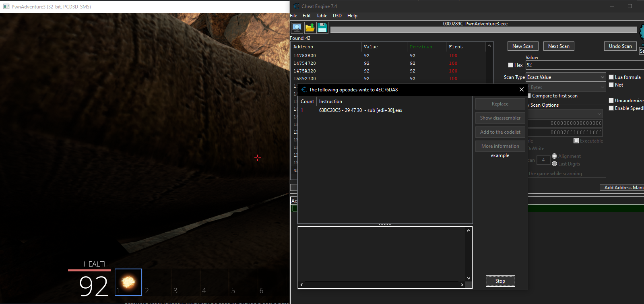Click the scan start address field
The width and height of the screenshot is (644, 304).
(566, 123)
